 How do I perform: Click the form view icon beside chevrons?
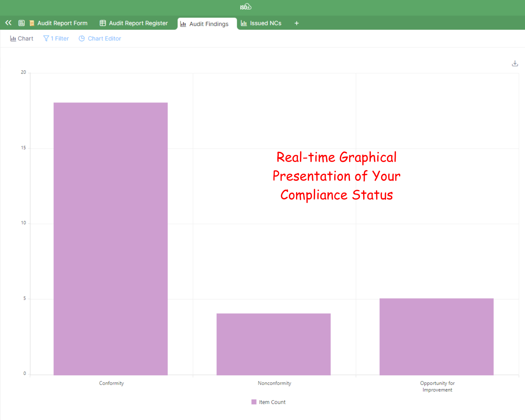[21, 23]
